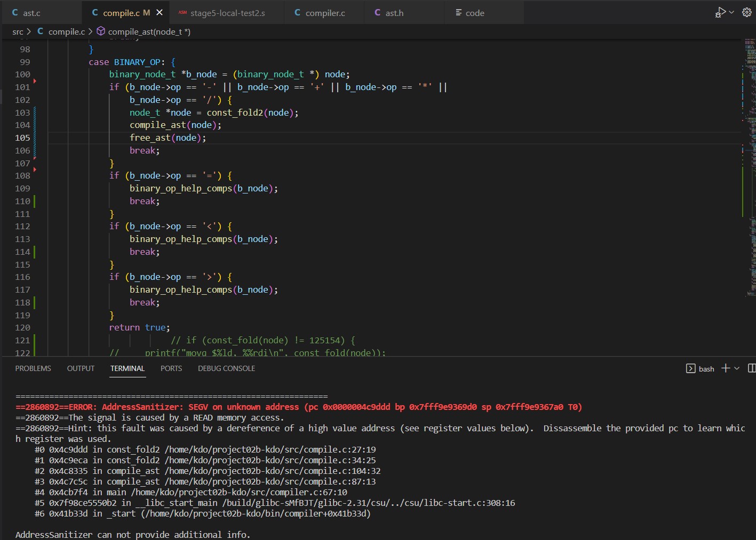
Task: Click the ASM icon on stage5-local-test2.s tab
Action: coord(182,13)
